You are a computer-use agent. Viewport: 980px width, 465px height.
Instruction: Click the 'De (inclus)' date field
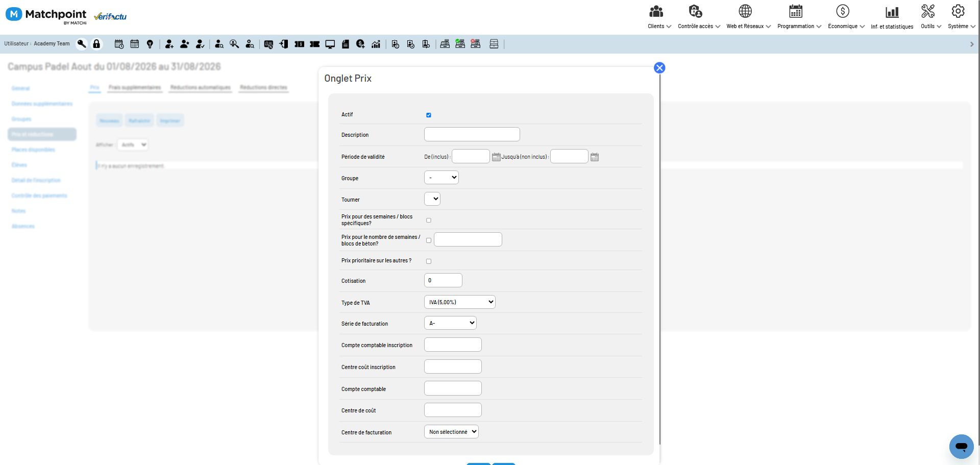(x=471, y=156)
